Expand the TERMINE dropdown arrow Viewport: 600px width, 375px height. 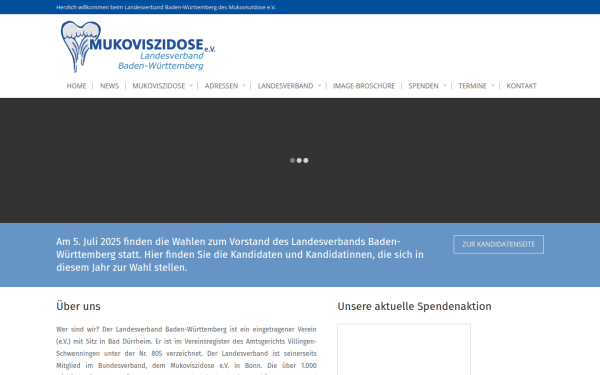[493, 86]
